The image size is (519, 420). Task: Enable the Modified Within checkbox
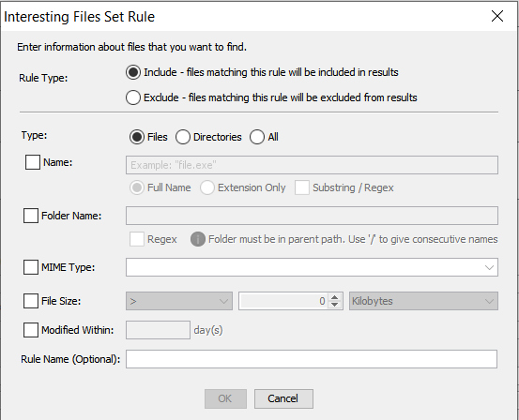(31, 330)
